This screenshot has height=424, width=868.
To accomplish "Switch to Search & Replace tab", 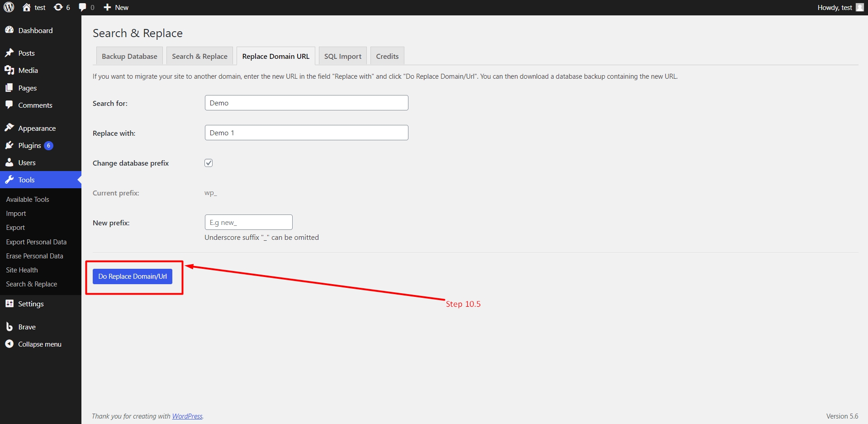I will pos(199,56).
